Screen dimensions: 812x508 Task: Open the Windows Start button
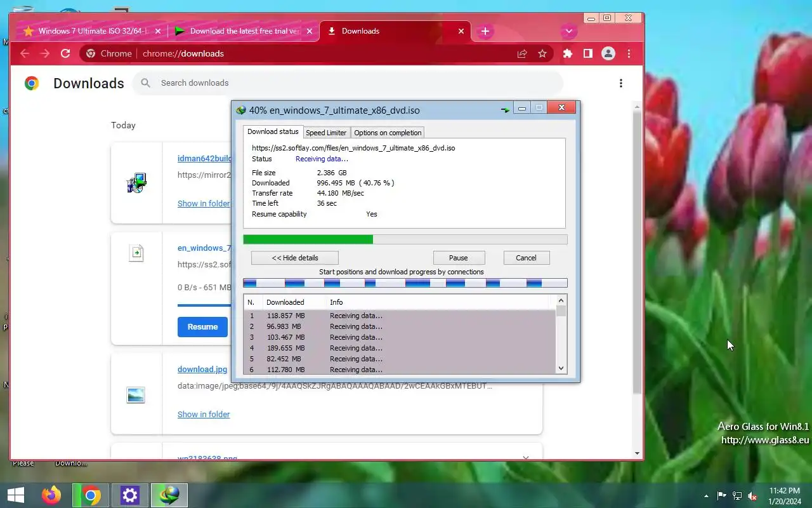16,495
